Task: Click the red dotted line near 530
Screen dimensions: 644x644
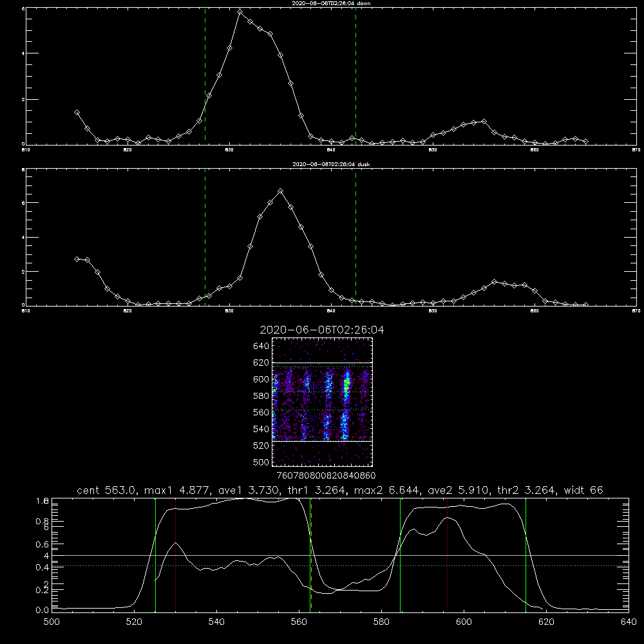Action: tap(176, 554)
